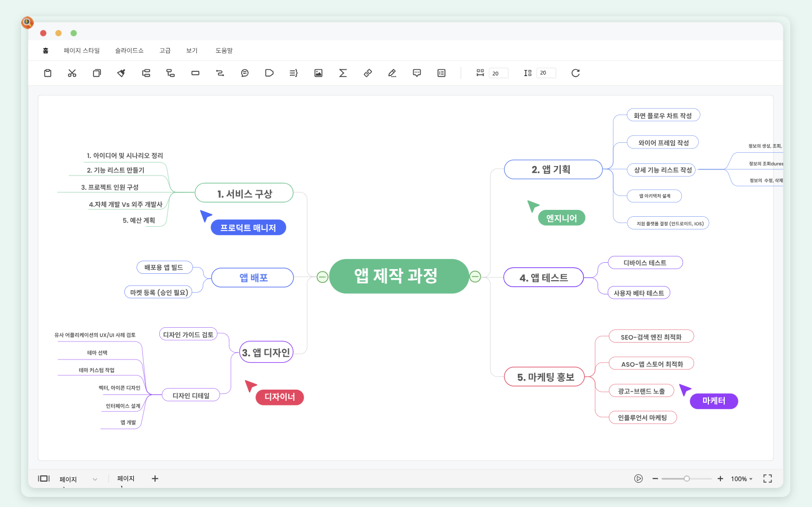Select the 사용자 베타 테스트 subtopic

point(639,293)
